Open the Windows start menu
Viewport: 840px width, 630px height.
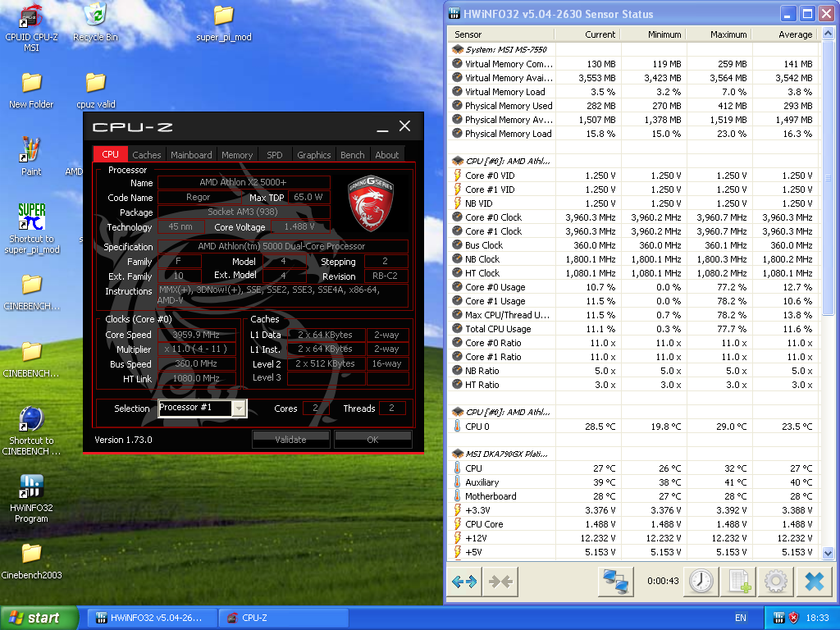pos(39,618)
